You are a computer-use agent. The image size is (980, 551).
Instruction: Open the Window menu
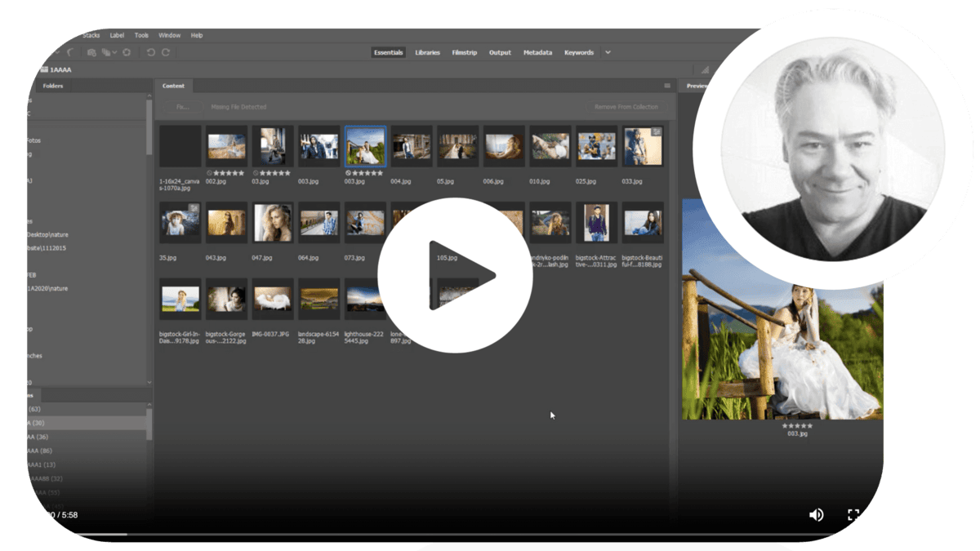click(169, 35)
